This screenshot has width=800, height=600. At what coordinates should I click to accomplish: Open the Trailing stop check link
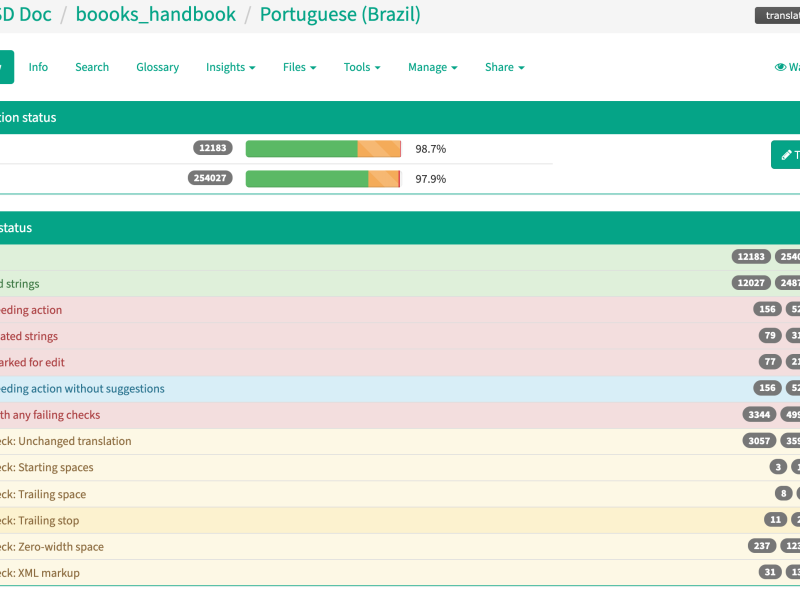40,520
